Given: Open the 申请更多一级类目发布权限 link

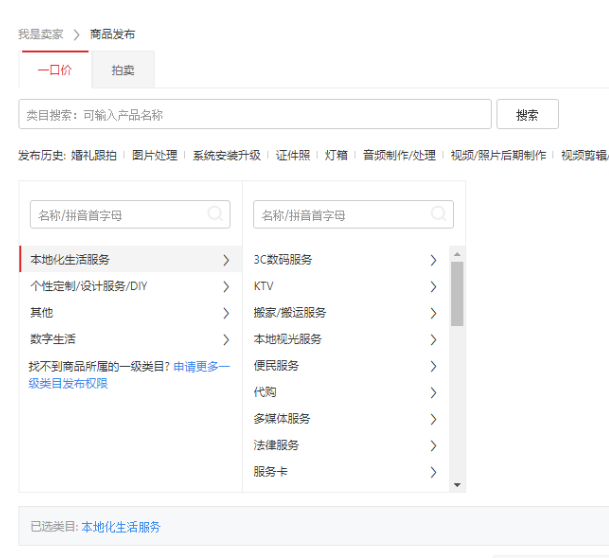Looking at the screenshot, I should click(x=130, y=375).
